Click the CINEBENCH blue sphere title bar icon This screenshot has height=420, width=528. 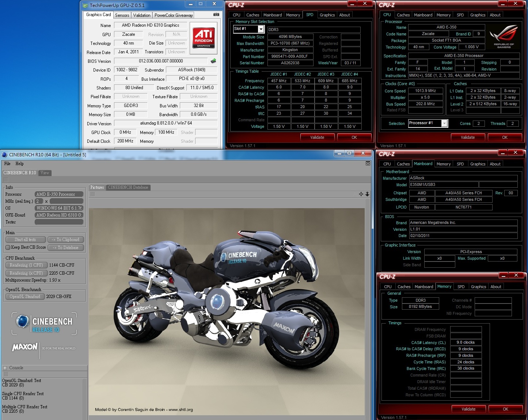4,154
